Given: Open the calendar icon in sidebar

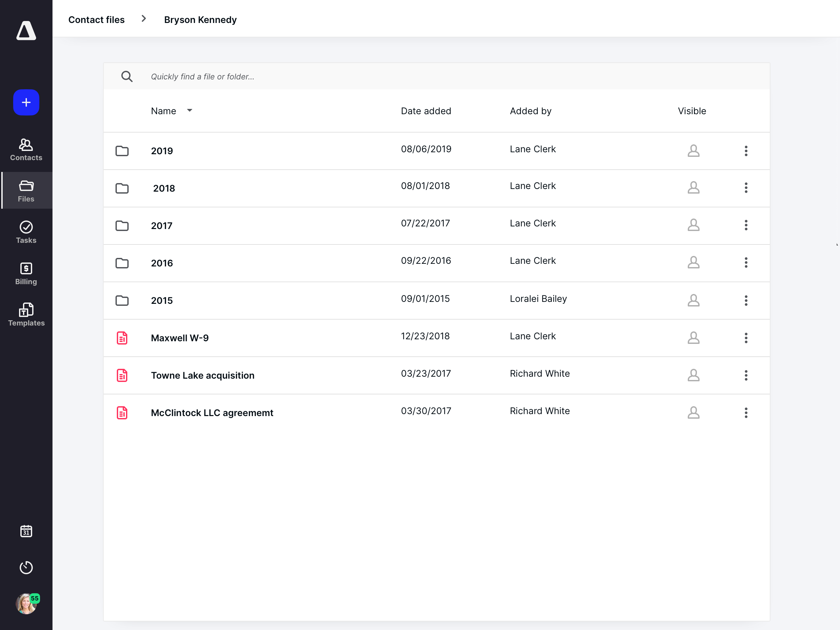Looking at the screenshot, I should pos(26,531).
